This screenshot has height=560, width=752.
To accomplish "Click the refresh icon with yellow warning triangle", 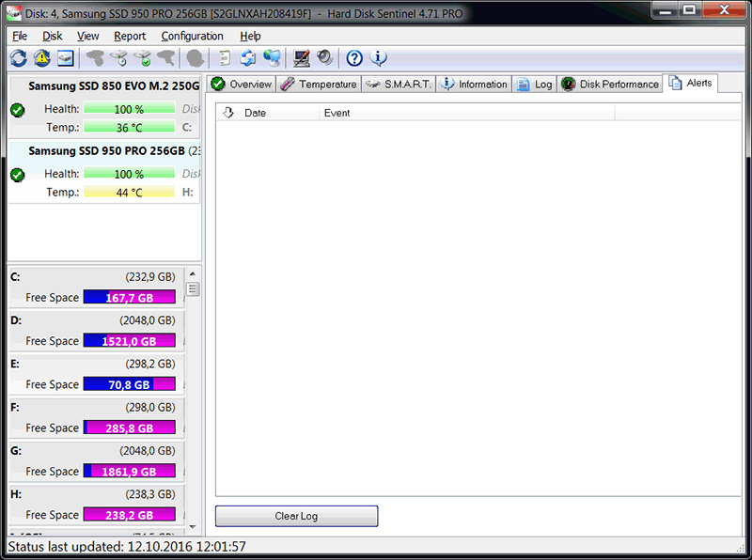I will click(42, 58).
